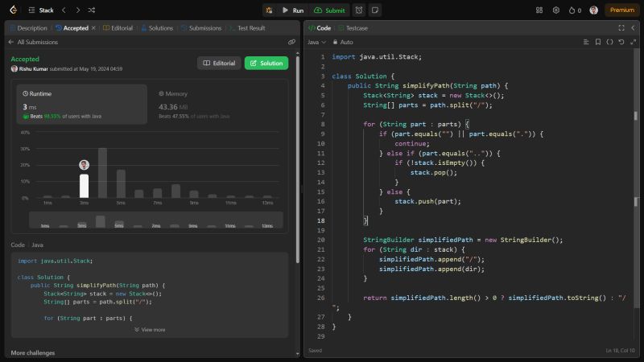Select the Runtime stats card
Viewport: 644px width, 362px height.
[x=82, y=105]
